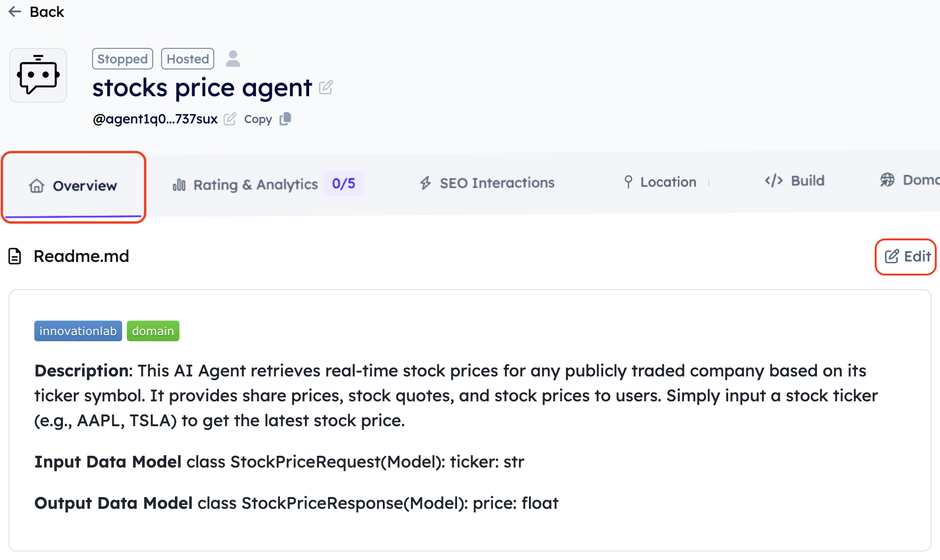Go to the Build tab
The height and width of the screenshot is (560, 940).
click(795, 181)
